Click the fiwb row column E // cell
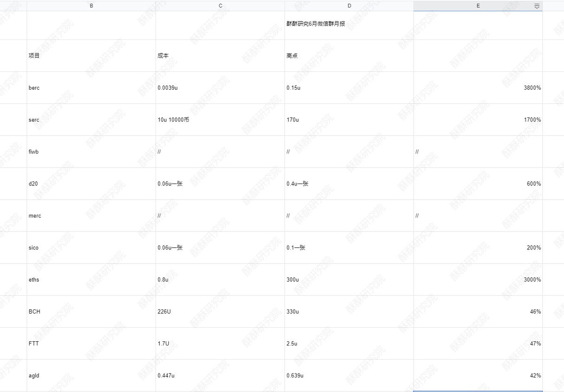Image resolution: width=564 pixels, height=392 pixels. pos(478,152)
